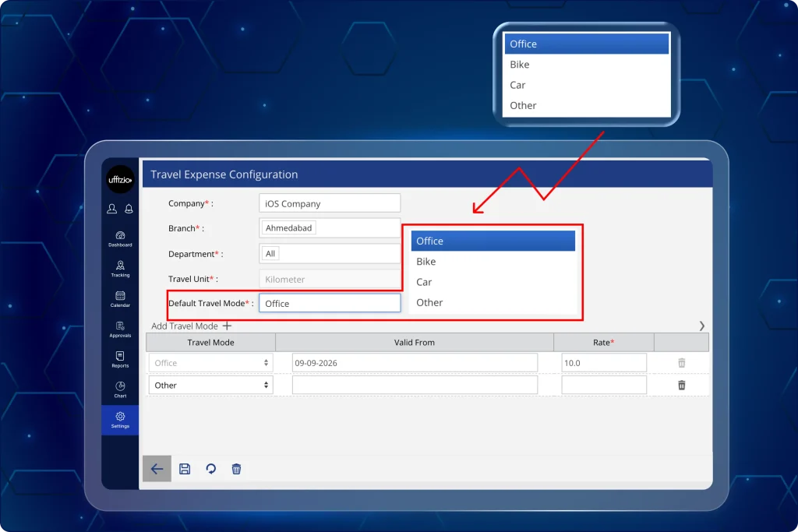Open the Office travel mode row select
The height and width of the screenshot is (532, 798).
(x=210, y=363)
